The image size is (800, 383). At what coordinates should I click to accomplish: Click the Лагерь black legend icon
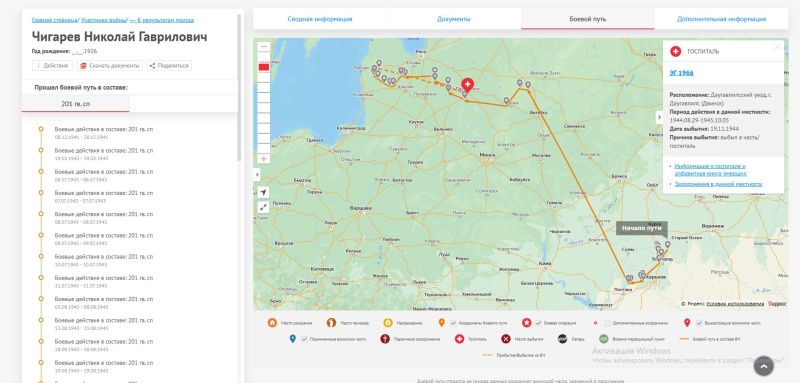coord(562,339)
